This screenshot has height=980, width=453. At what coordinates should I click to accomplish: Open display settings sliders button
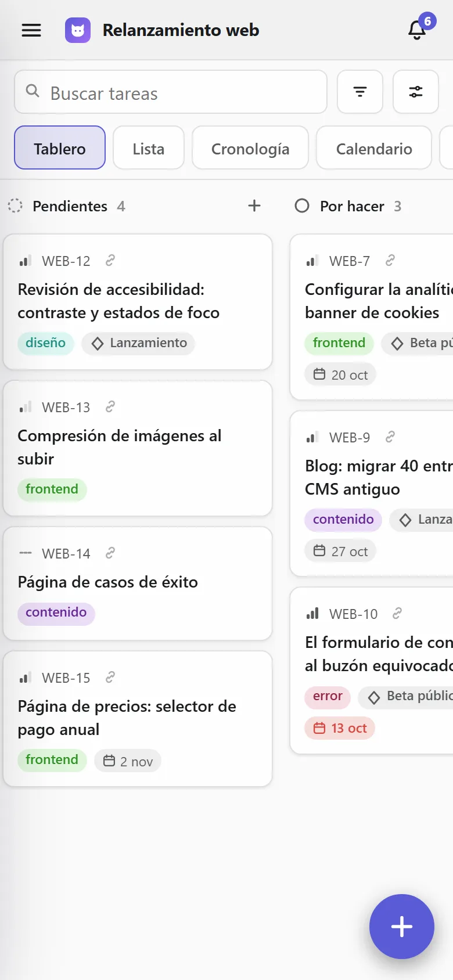(x=416, y=92)
